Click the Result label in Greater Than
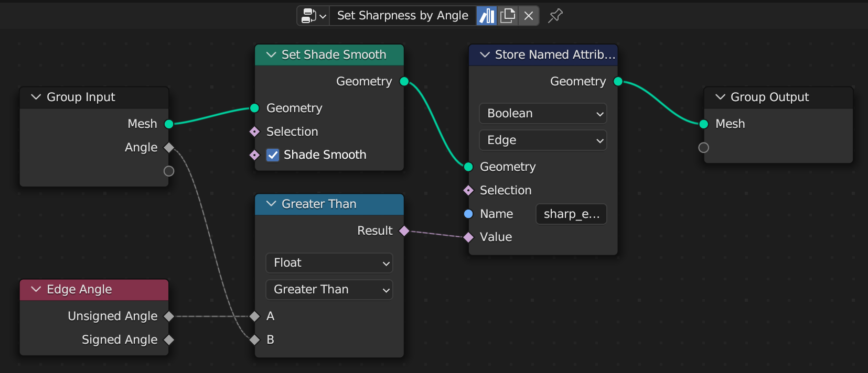The image size is (868, 373). (374, 231)
